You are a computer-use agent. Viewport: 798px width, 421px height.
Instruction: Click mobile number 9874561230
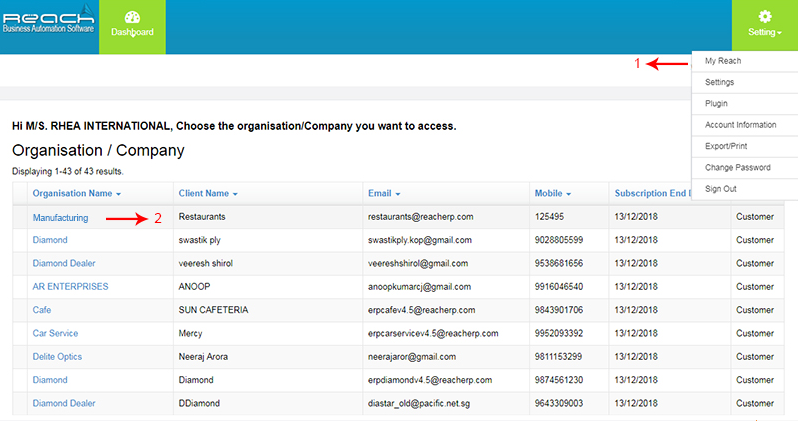point(559,380)
